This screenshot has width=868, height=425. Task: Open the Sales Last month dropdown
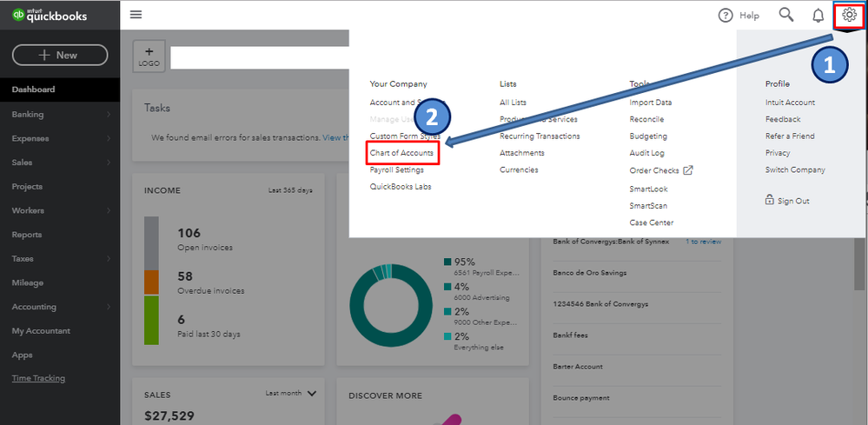point(312,394)
